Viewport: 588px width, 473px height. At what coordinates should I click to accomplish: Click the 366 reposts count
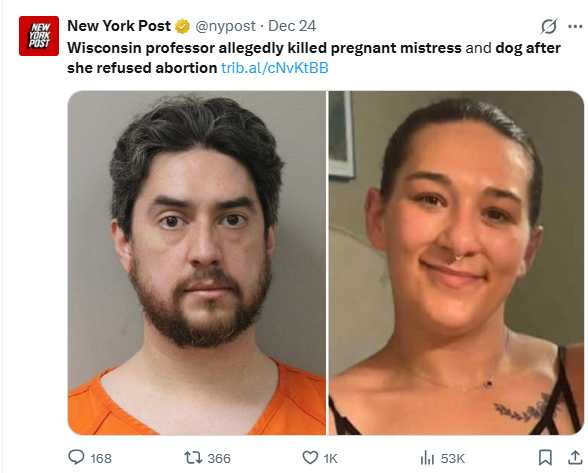tap(219, 458)
